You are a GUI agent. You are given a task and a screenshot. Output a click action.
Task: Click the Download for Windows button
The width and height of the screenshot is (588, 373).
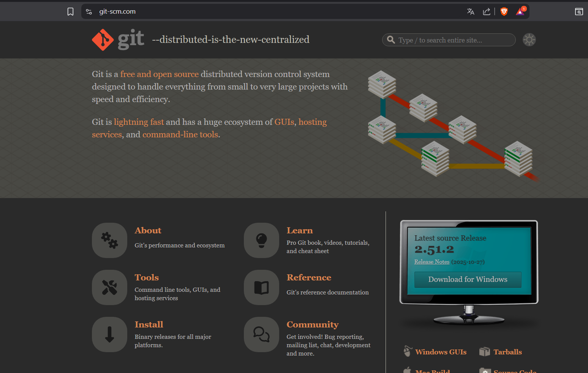pos(468,280)
